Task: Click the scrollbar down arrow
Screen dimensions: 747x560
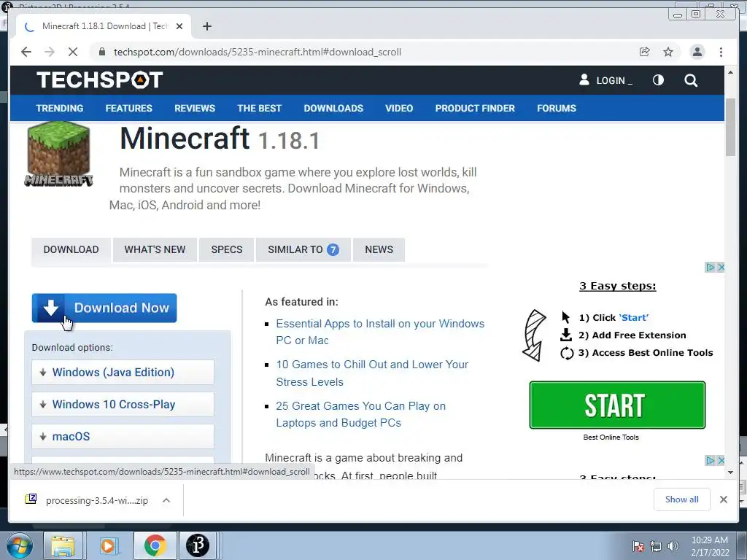Action: [731, 472]
